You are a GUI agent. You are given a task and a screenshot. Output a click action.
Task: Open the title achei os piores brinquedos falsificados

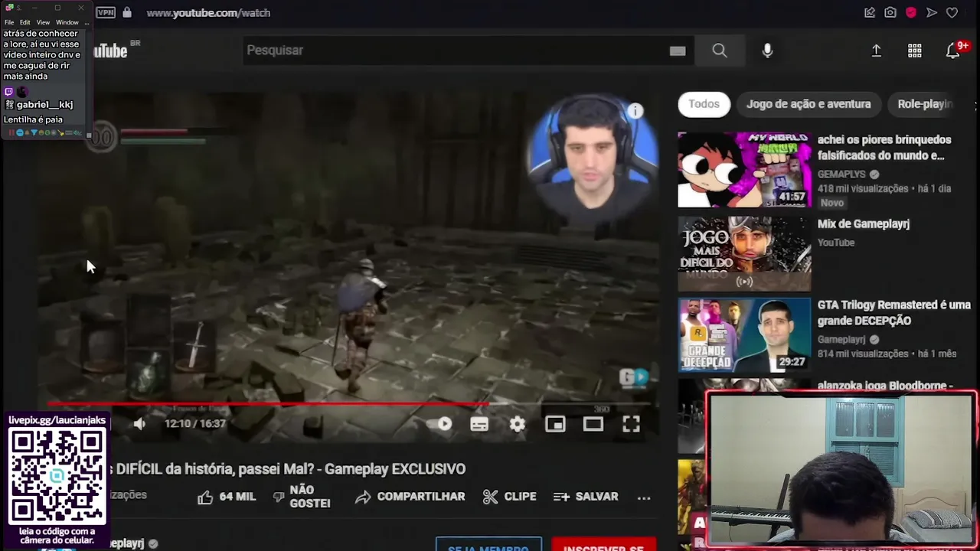[884, 148]
